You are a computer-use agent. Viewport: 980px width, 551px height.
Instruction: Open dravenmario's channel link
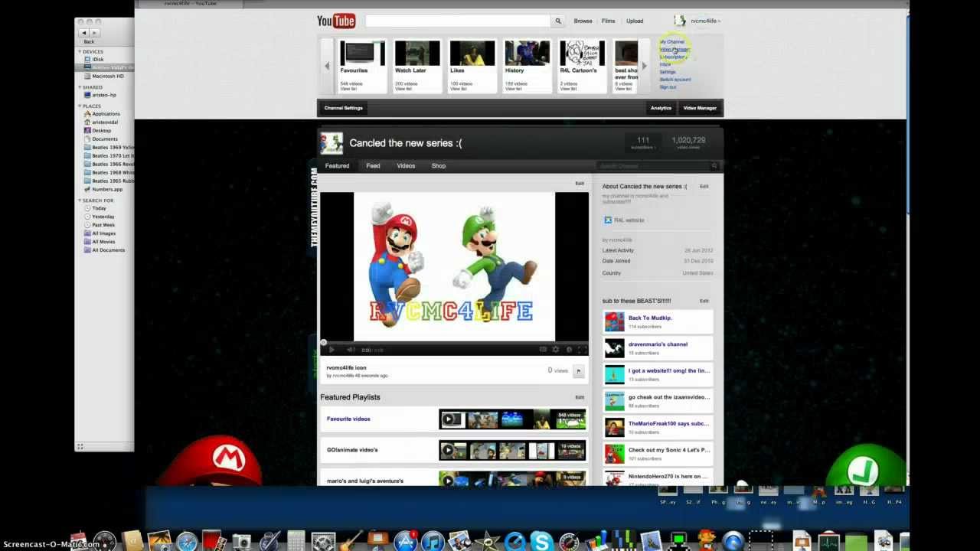tap(658, 344)
